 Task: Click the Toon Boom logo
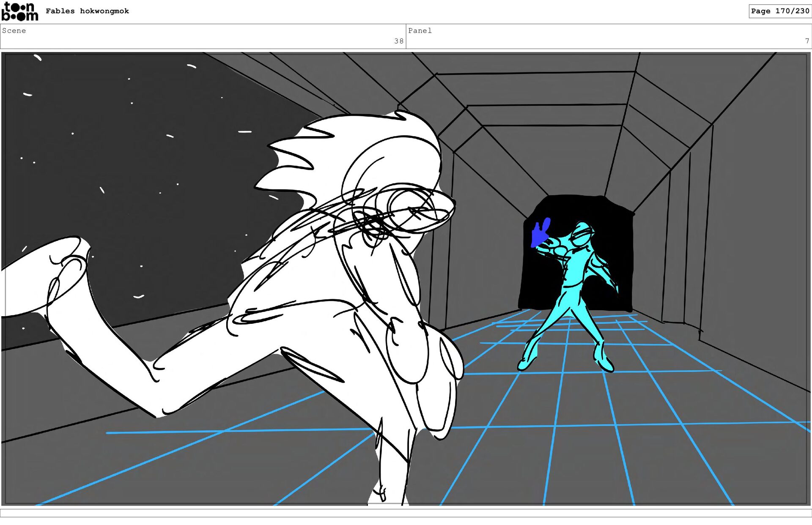pyautogui.click(x=19, y=11)
